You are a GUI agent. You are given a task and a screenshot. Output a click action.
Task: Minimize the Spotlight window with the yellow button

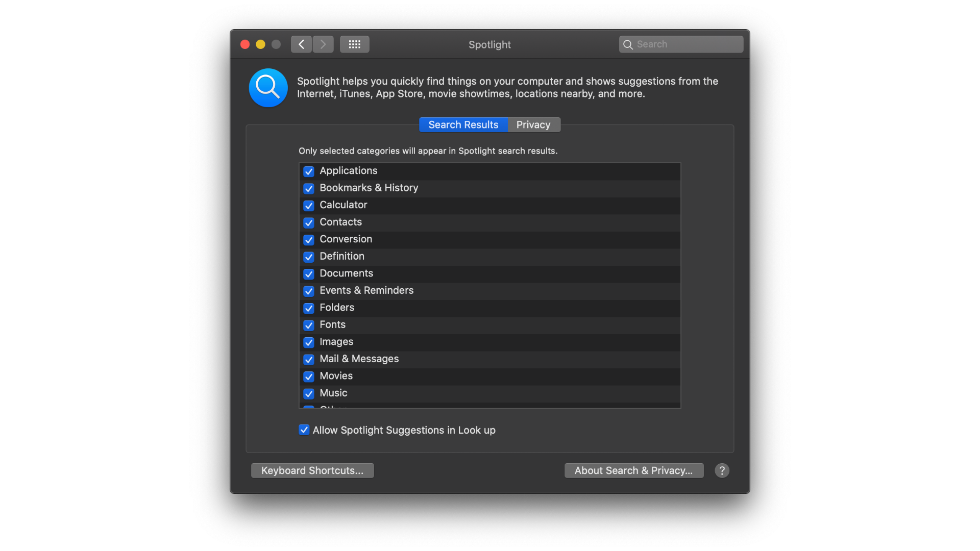coord(260,44)
